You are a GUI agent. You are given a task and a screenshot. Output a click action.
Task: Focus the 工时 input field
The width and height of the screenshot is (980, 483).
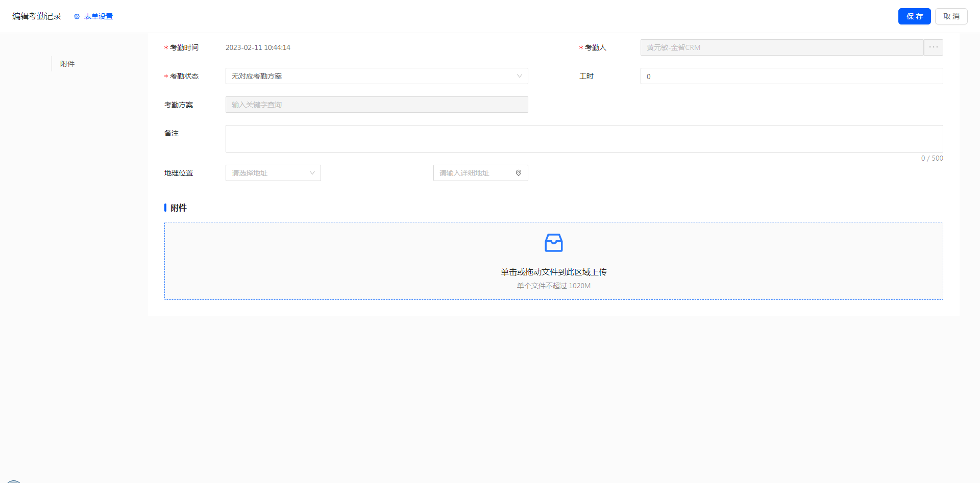pyautogui.click(x=792, y=76)
